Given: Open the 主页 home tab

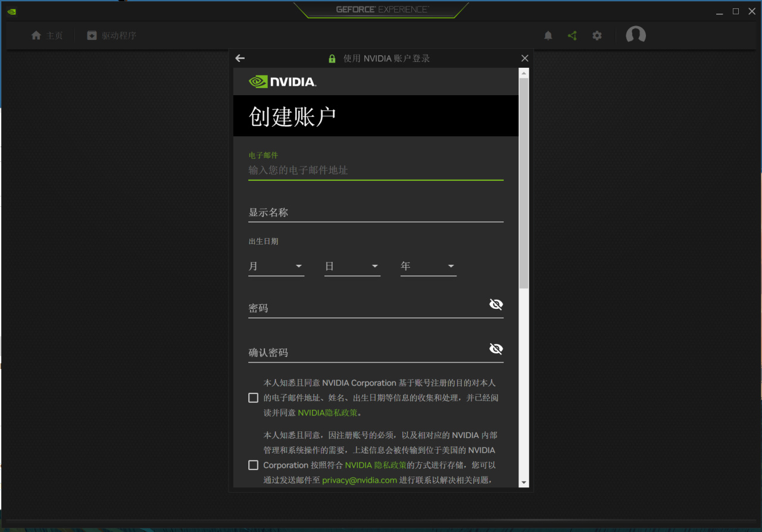Looking at the screenshot, I should (47, 36).
